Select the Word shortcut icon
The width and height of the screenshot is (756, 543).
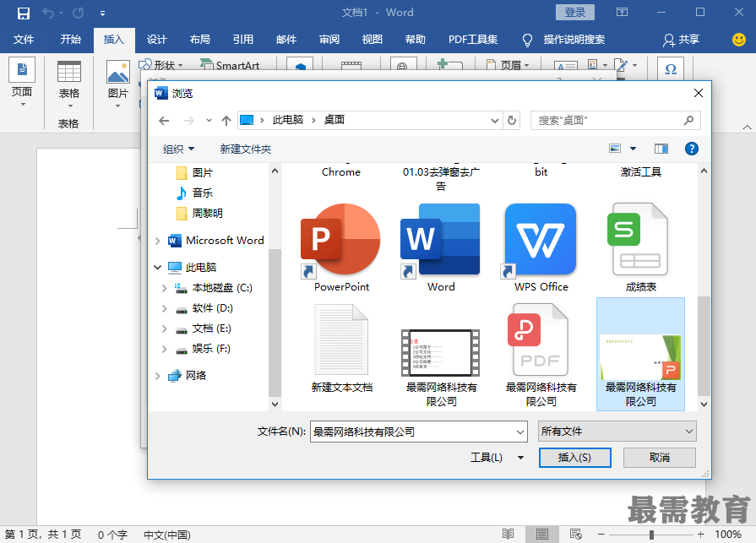441,247
